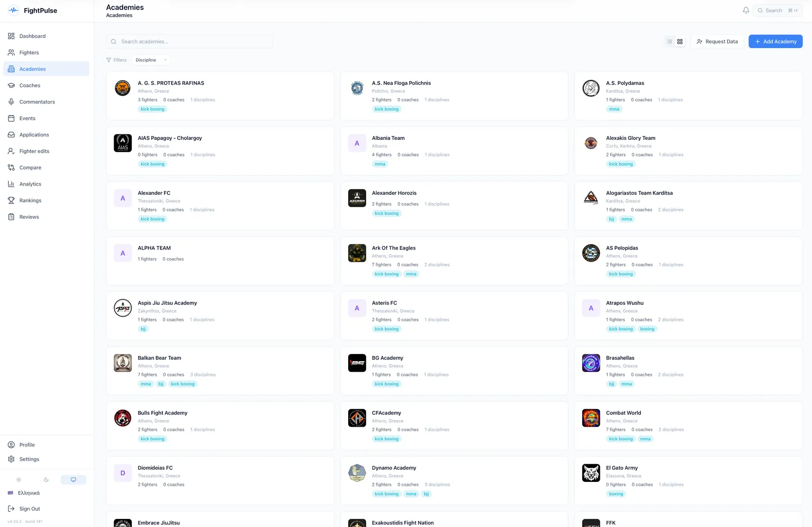Click the bjj tag on Aspis Jiu Jitsu Academy

(143, 329)
